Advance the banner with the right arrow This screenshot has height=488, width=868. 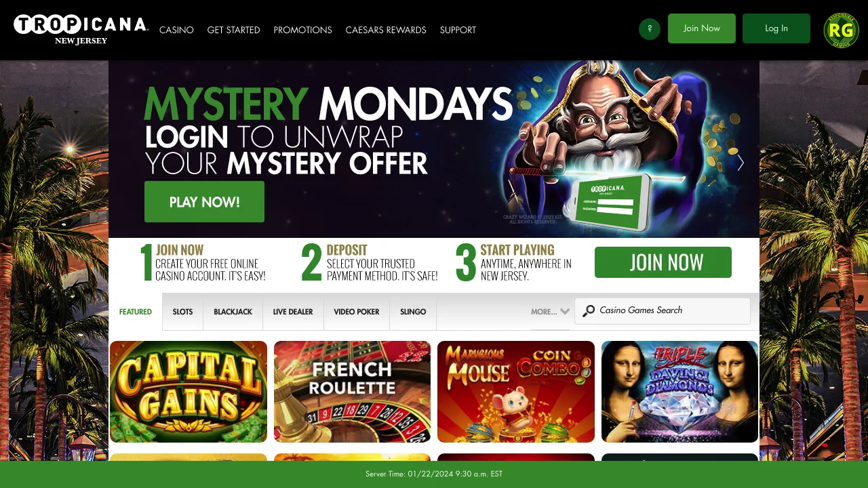(741, 163)
